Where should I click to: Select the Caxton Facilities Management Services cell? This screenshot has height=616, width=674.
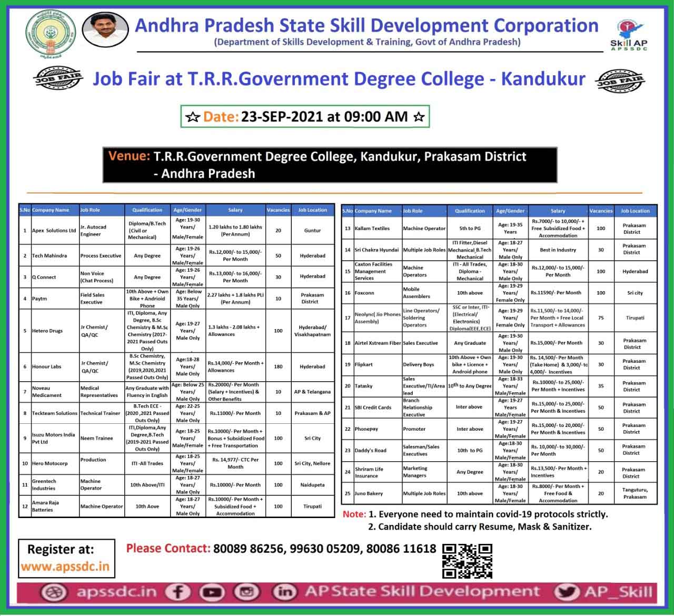(378, 271)
